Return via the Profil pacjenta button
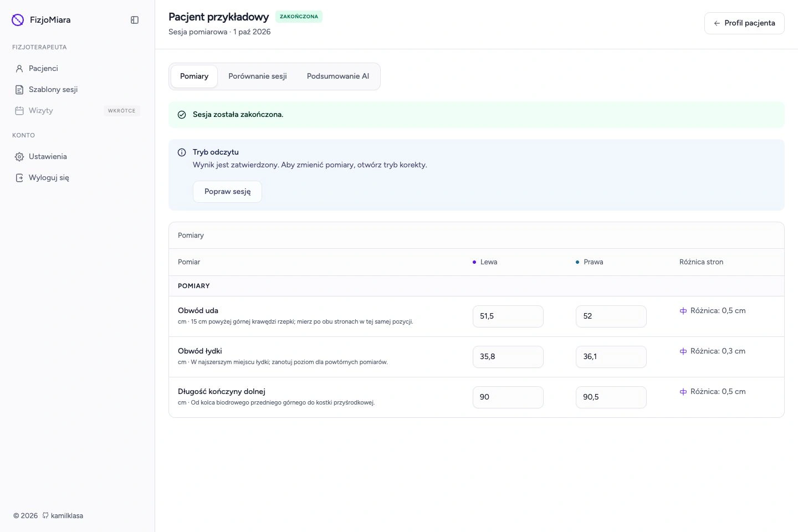 (x=744, y=23)
